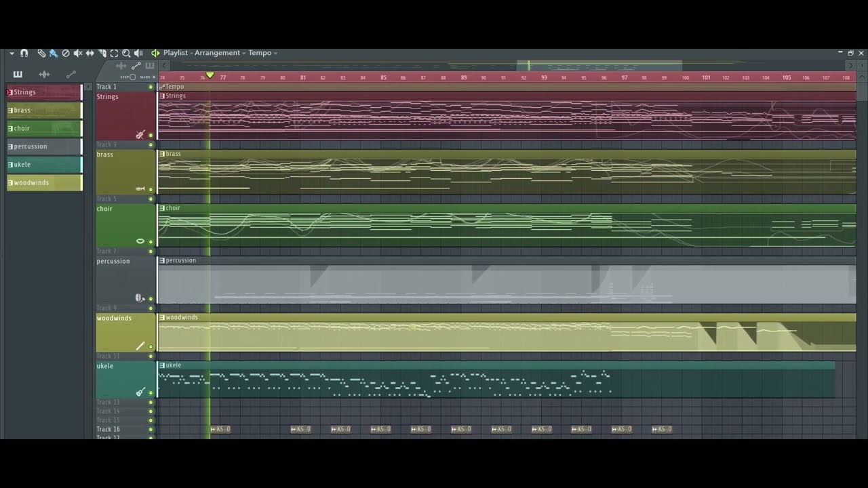Select brass pattern in the picker
The image size is (868, 488).
click(44, 110)
